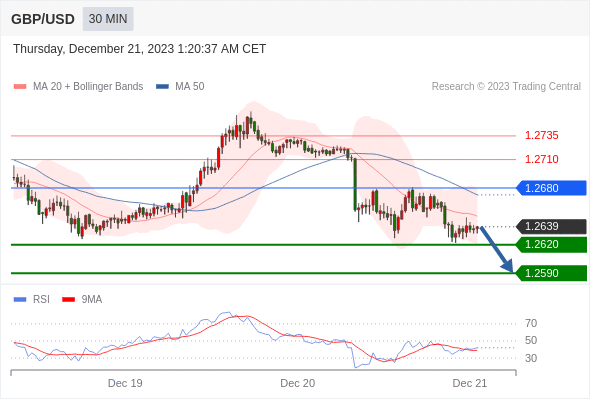
Task: Click the Dec 21 date axis label
Action: 470,383
